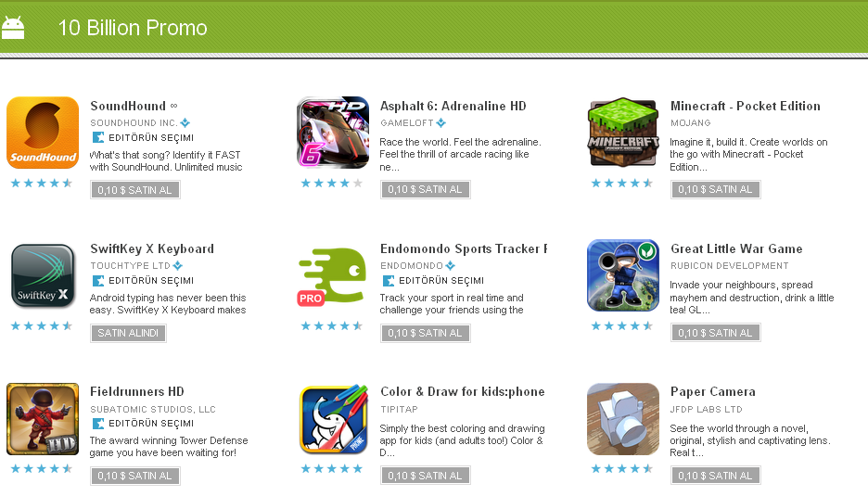Screen dimensions: 868x496
Task: Select the Endomondo PRO app icon
Action: 333,276
